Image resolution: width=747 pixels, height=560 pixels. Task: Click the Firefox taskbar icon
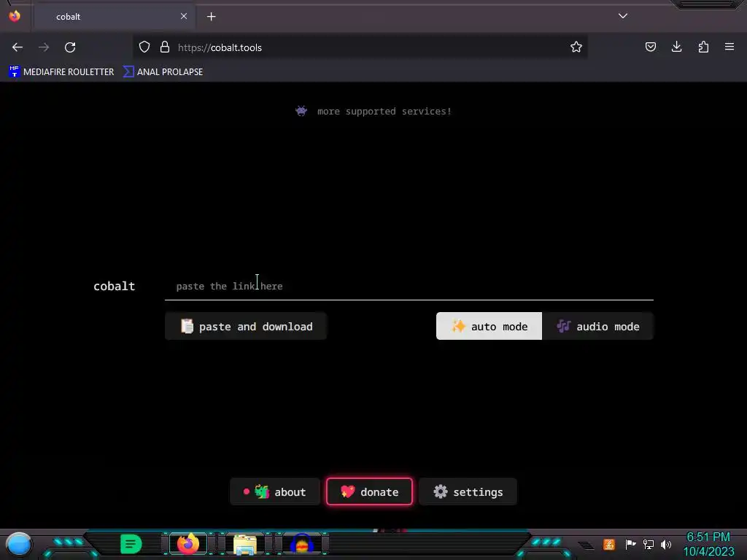coord(188,544)
